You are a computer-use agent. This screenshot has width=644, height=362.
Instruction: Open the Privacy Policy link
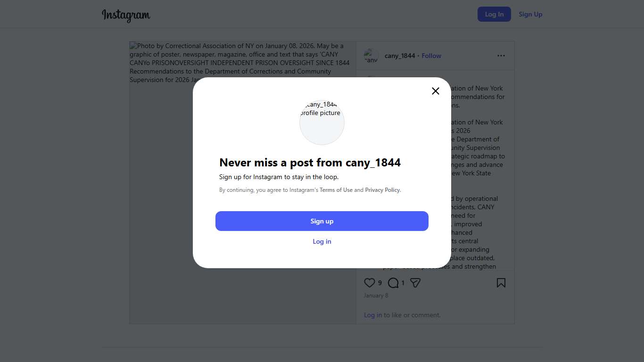click(x=382, y=190)
